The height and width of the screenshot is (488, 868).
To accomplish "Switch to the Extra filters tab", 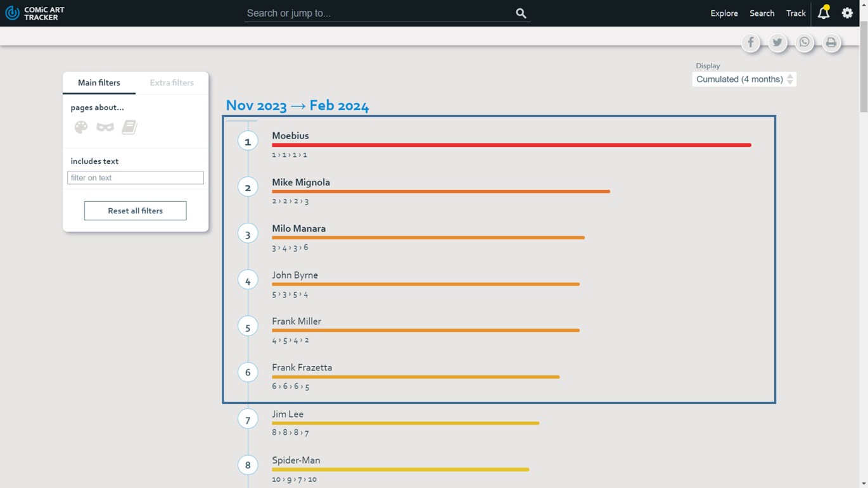I will click(x=172, y=83).
